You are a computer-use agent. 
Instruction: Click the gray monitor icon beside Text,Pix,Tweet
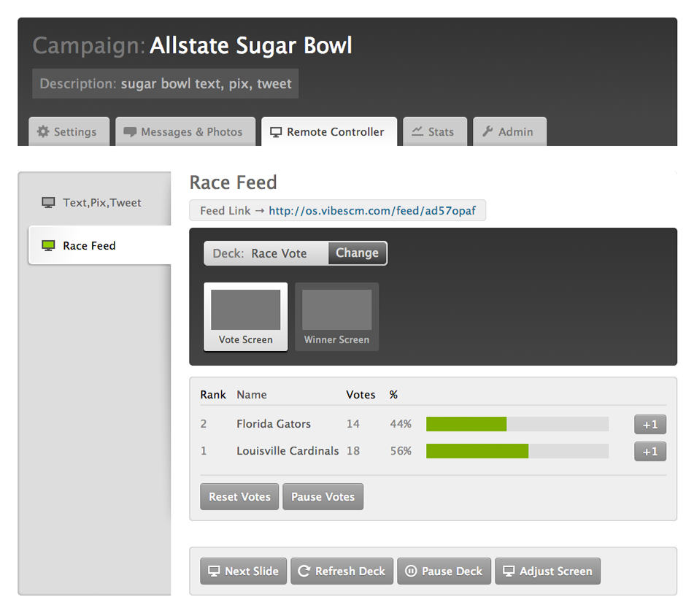click(x=48, y=203)
